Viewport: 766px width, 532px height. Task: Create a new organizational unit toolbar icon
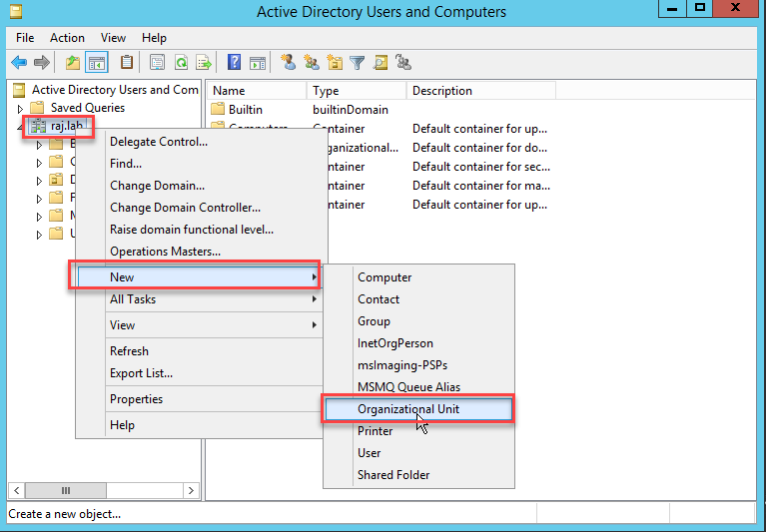(x=335, y=62)
